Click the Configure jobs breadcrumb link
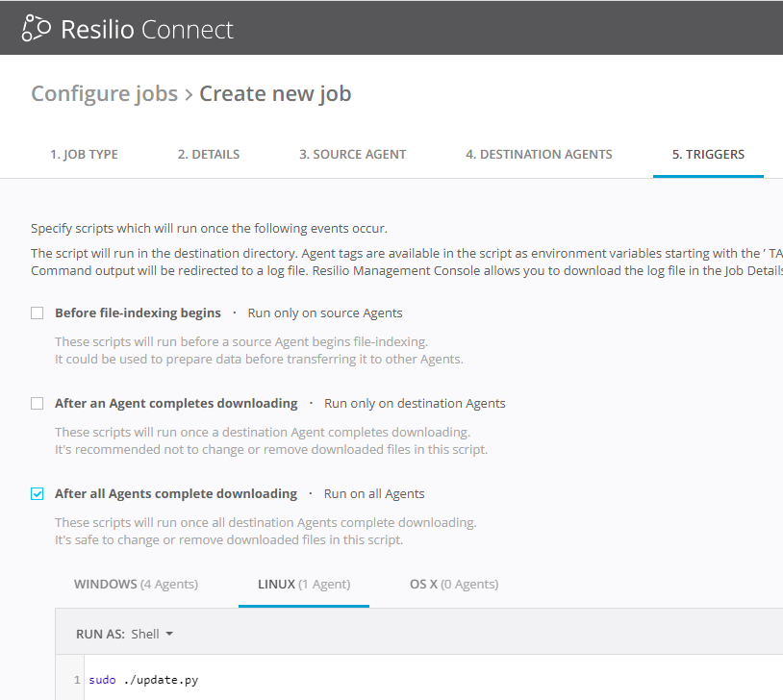Image resolution: width=783 pixels, height=700 pixels. pyautogui.click(x=104, y=93)
